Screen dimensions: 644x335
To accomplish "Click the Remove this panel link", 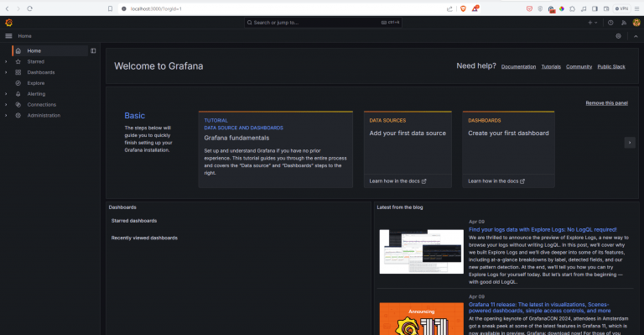I will pyautogui.click(x=606, y=103).
